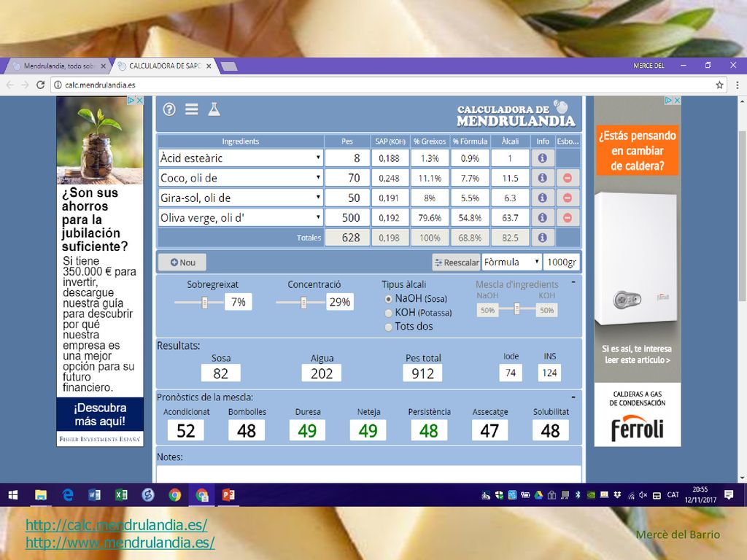747x560 pixels.
Task: Click the Sobregreixat 7% value field
Action: pyautogui.click(x=239, y=302)
